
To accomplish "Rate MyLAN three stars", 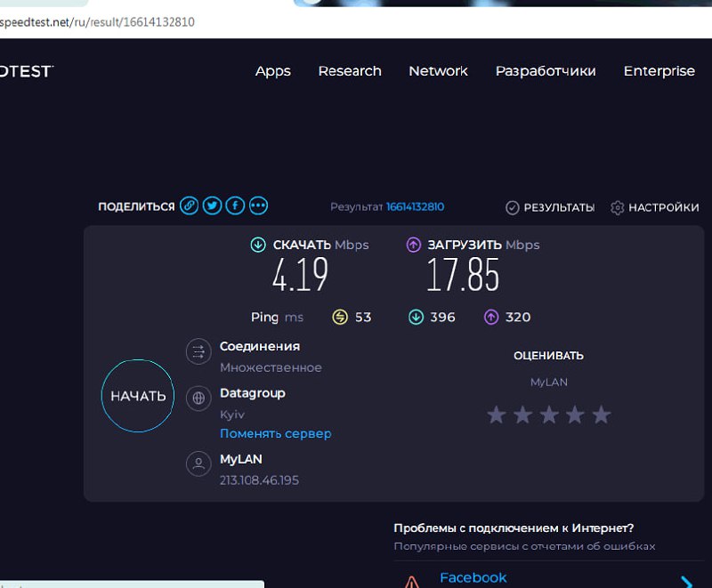I will pos(549,415).
